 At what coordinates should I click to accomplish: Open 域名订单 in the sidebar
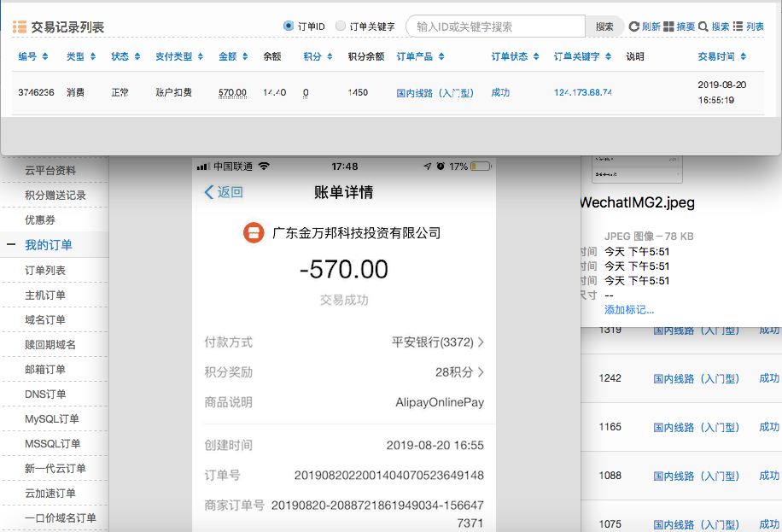(x=45, y=320)
